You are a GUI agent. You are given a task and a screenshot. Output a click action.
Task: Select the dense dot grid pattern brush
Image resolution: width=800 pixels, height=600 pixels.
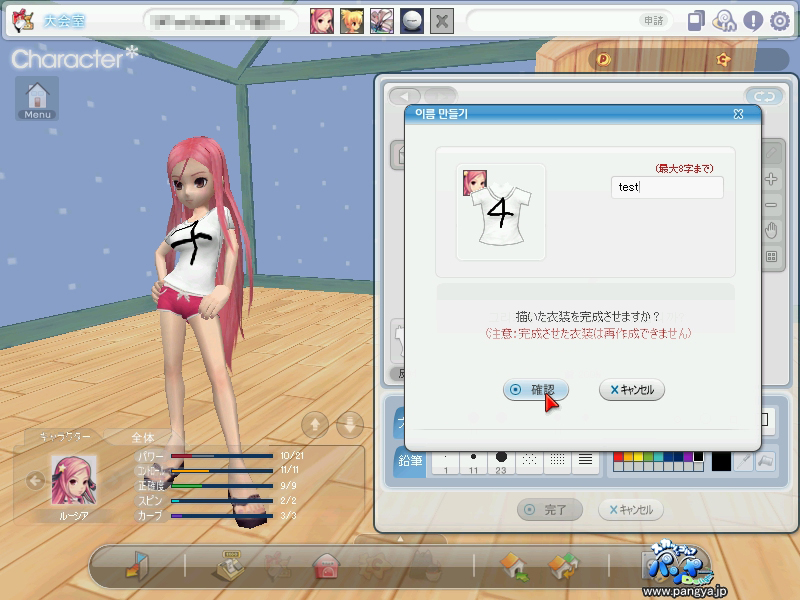point(557,462)
